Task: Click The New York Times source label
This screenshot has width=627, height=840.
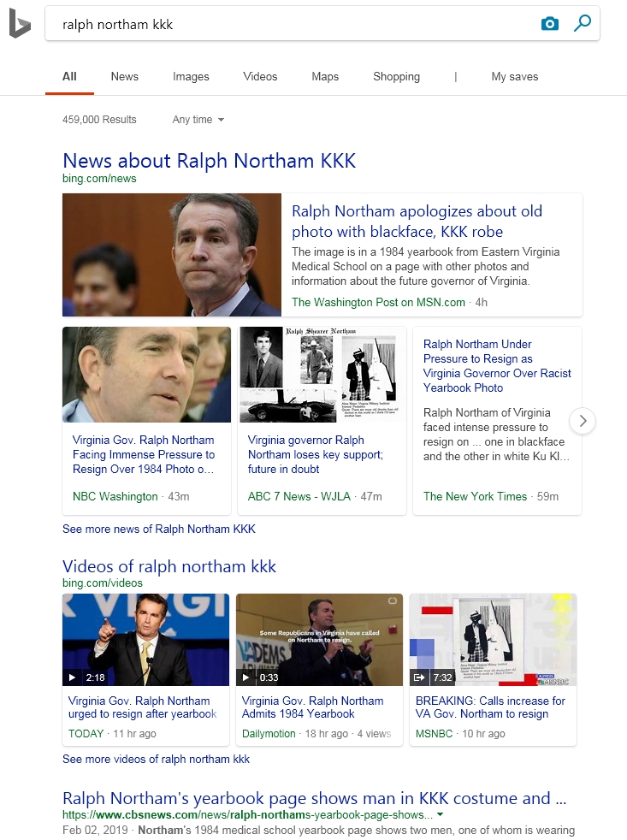Action: pyautogui.click(x=475, y=497)
